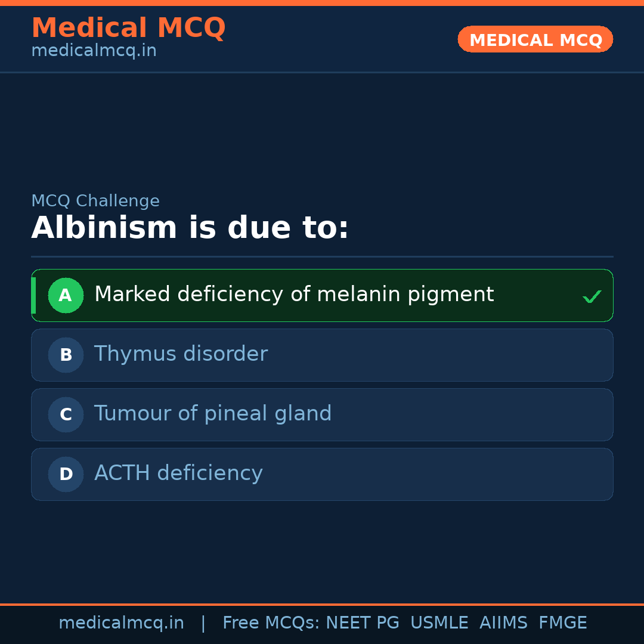
Task: Click "FMGE" in the footer
Action: 562,623
